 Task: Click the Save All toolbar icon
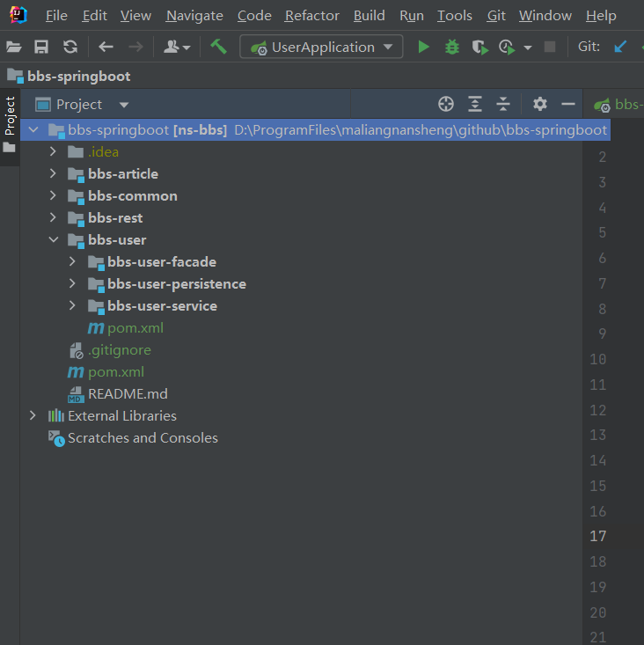coord(41,48)
